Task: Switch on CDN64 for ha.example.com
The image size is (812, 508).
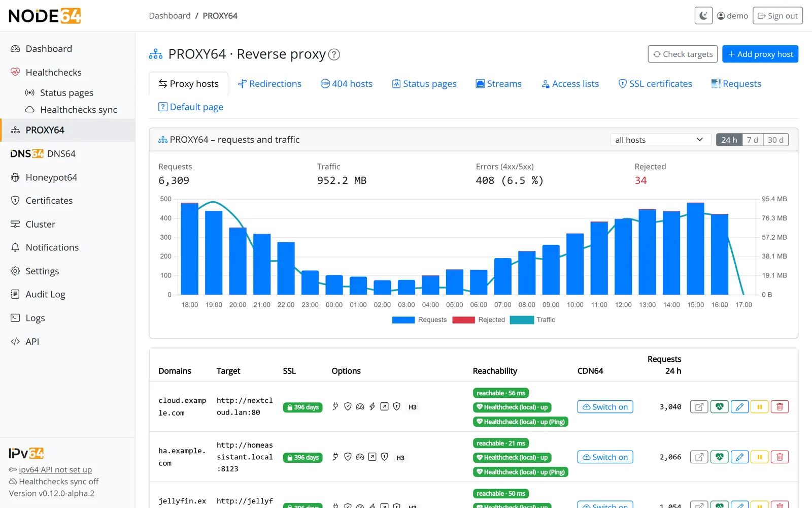Action: pyautogui.click(x=605, y=457)
